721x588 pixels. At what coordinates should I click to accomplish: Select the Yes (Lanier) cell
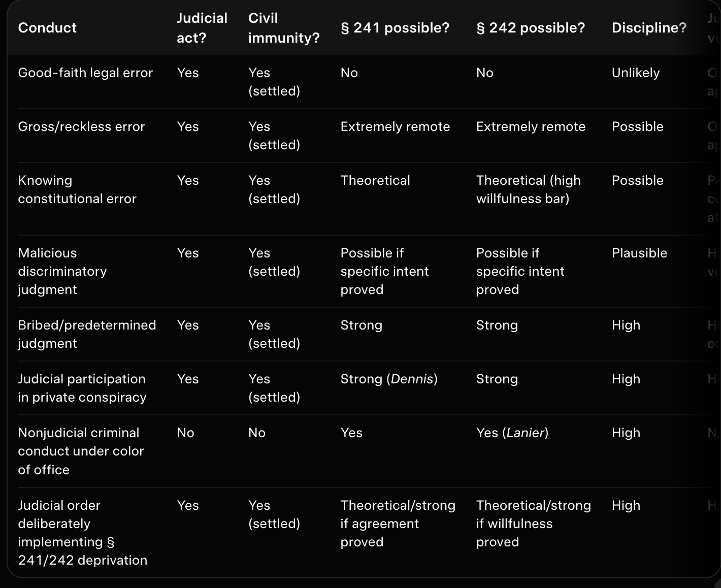(x=512, y=433)
